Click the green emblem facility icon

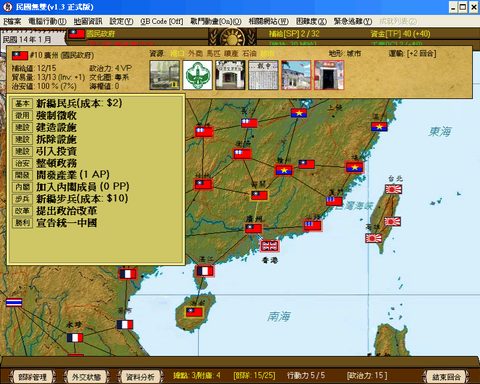click(x=197, y=75)
